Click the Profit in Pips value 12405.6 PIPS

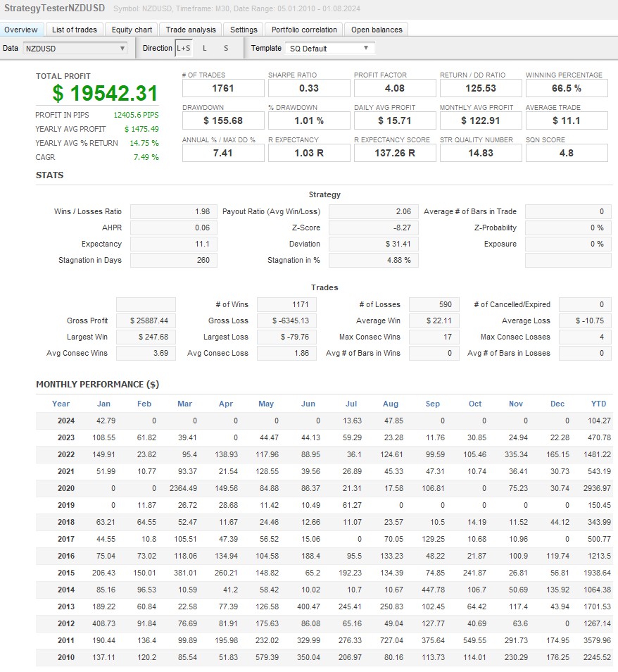coord(136,115)
